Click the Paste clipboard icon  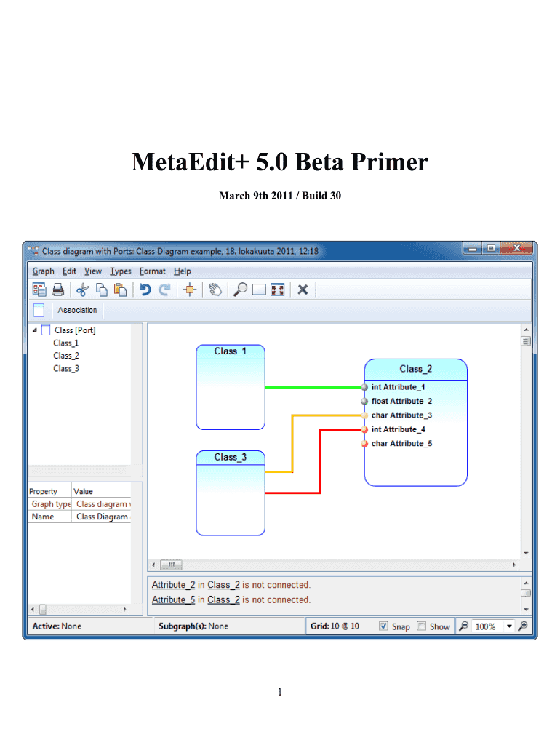coord(120,290)
